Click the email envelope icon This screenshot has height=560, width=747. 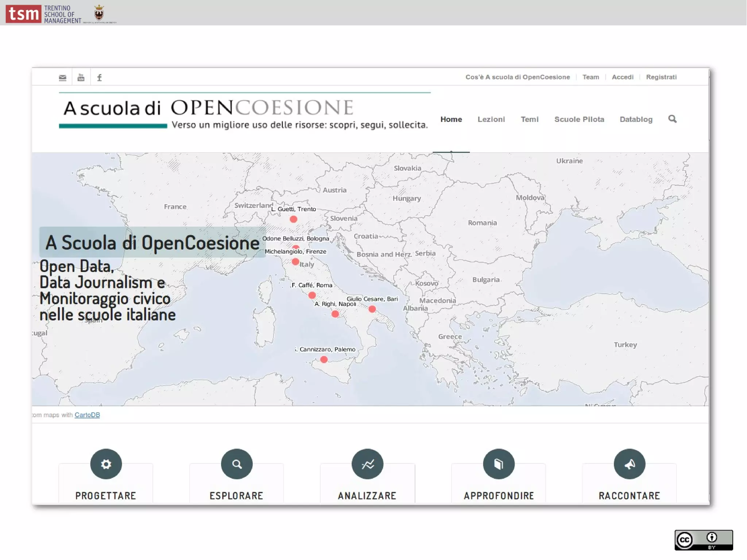point(63,77)
